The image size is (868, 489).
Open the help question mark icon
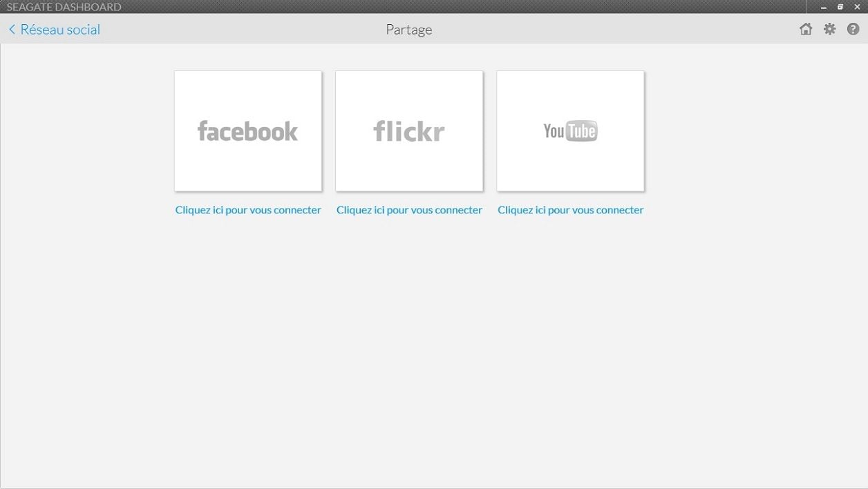pyautogui.click(x=853, y=29)
